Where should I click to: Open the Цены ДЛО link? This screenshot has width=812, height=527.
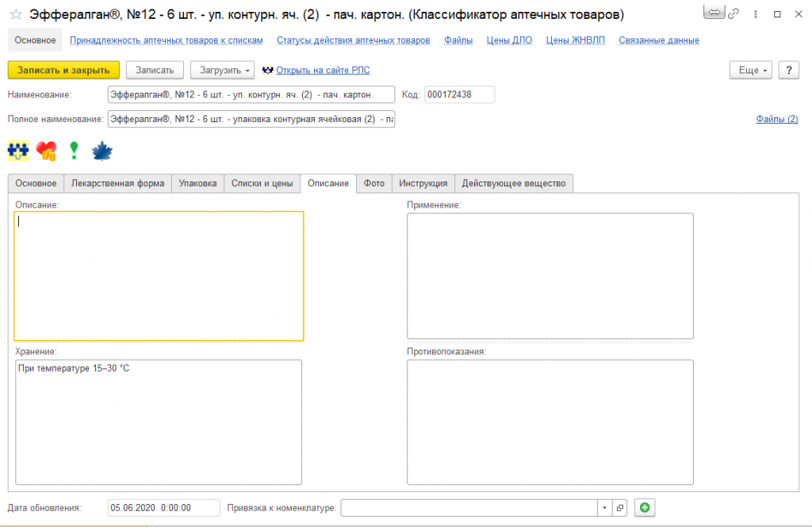coord(509,40)
